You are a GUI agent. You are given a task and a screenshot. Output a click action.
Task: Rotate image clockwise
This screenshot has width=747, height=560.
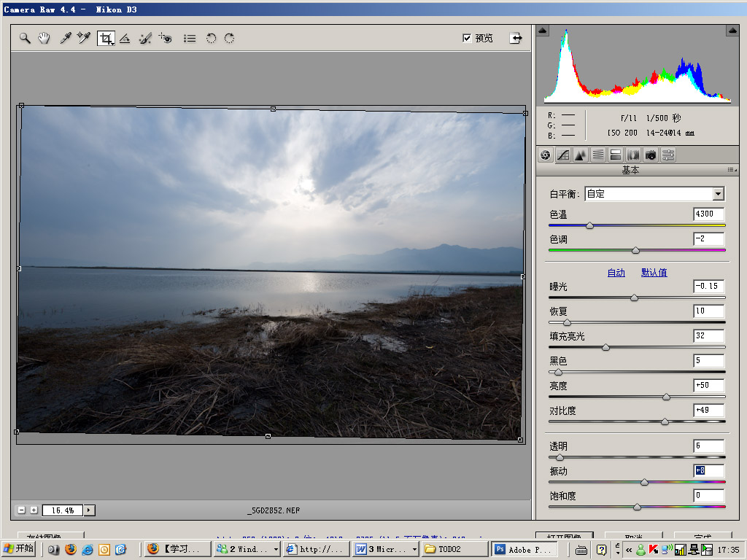229,38
